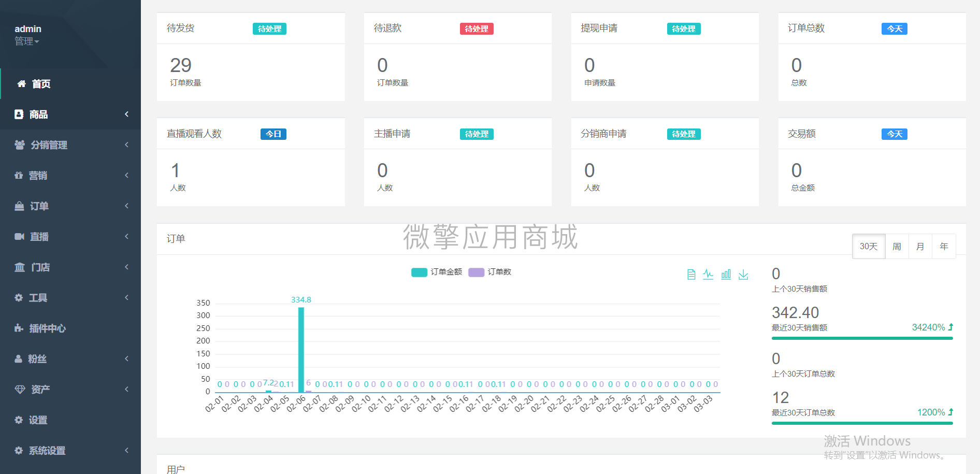Expand the 粉丝 menu chevron

126,359
